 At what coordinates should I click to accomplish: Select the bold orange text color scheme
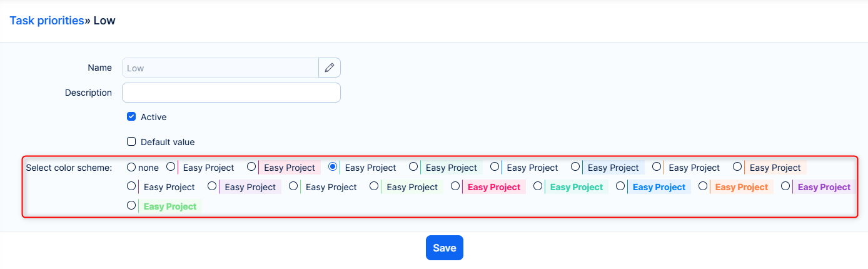(x=703, y=186)
